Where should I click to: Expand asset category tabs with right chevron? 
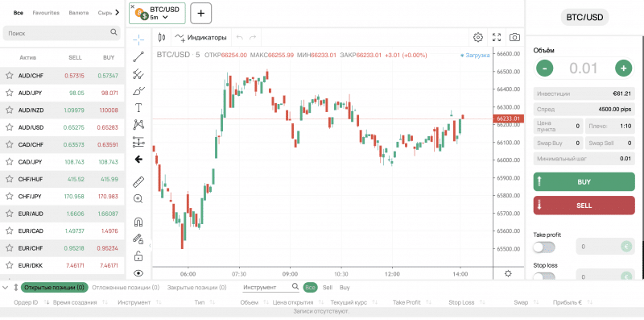point(117,13)
